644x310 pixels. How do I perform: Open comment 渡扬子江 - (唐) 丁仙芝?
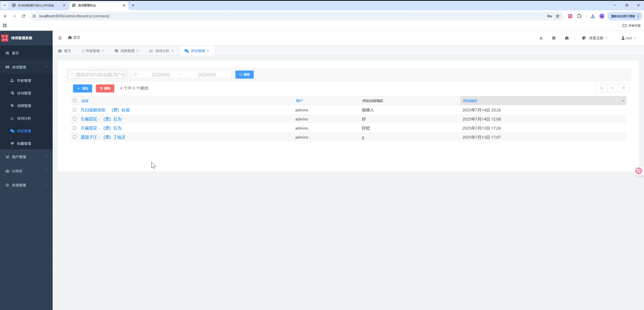pyautogui.click(x=103, y=137)
